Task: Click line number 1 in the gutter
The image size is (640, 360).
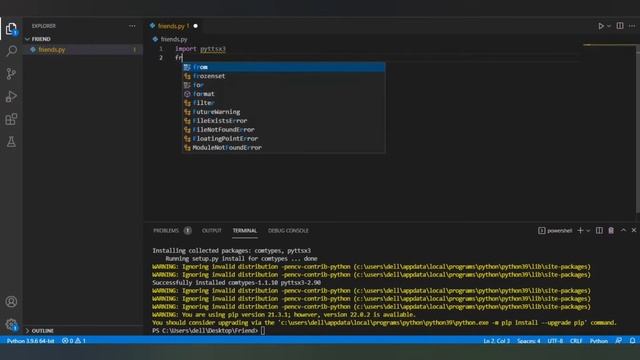Action: [161, 49]
